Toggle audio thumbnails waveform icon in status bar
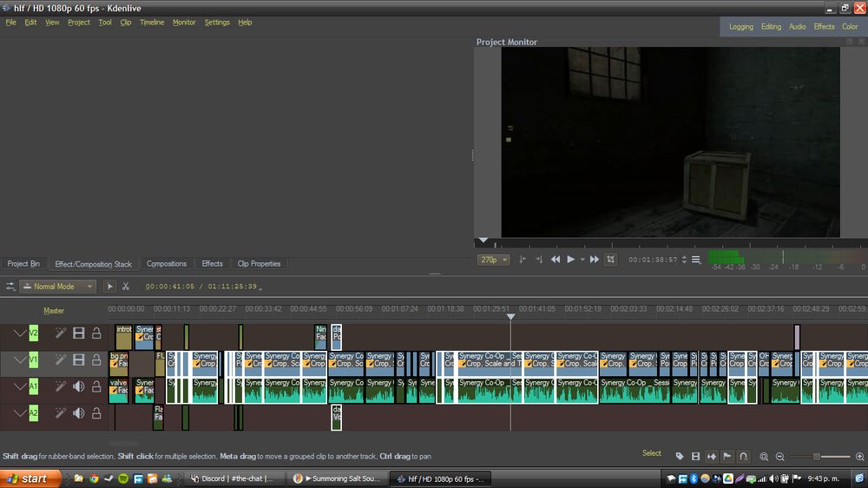 [712, 457]
